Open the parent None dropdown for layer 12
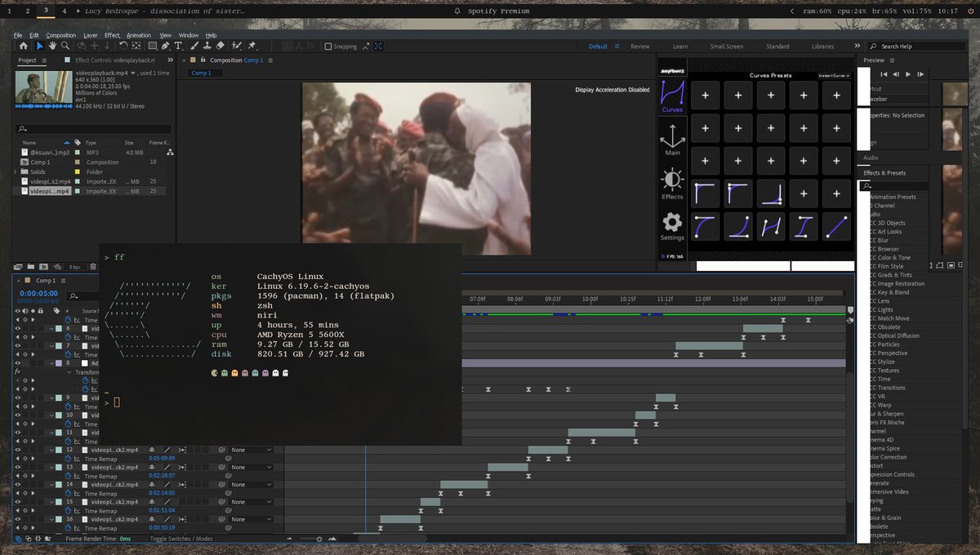 click(251, 450)
